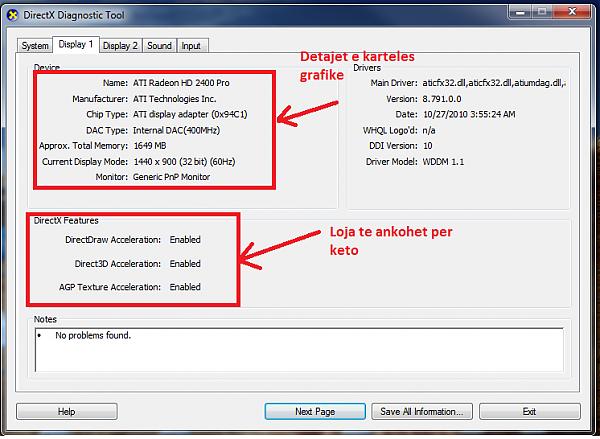Click Direct3D Acceleration 'Enabled' status
The image size is (600, 439).
point(185,264)
